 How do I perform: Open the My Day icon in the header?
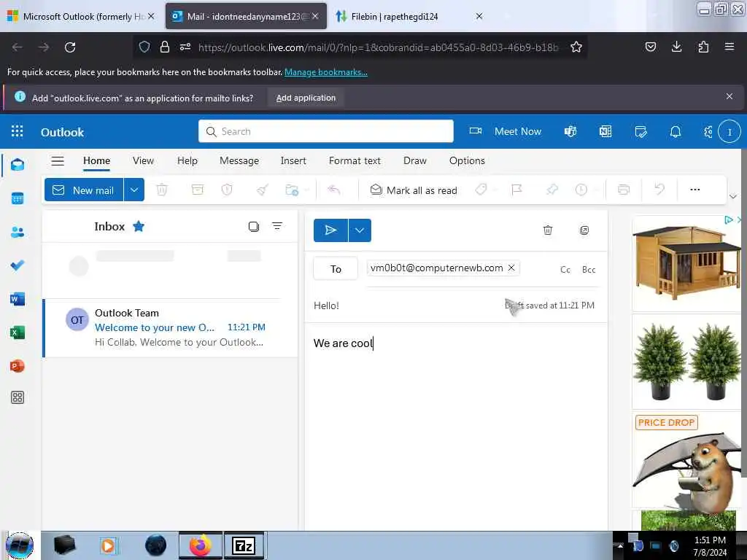click(640, 131)
